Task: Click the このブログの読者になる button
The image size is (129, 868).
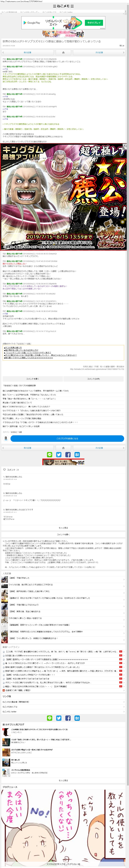Action: pyautogui.click(x=67, y=438)
